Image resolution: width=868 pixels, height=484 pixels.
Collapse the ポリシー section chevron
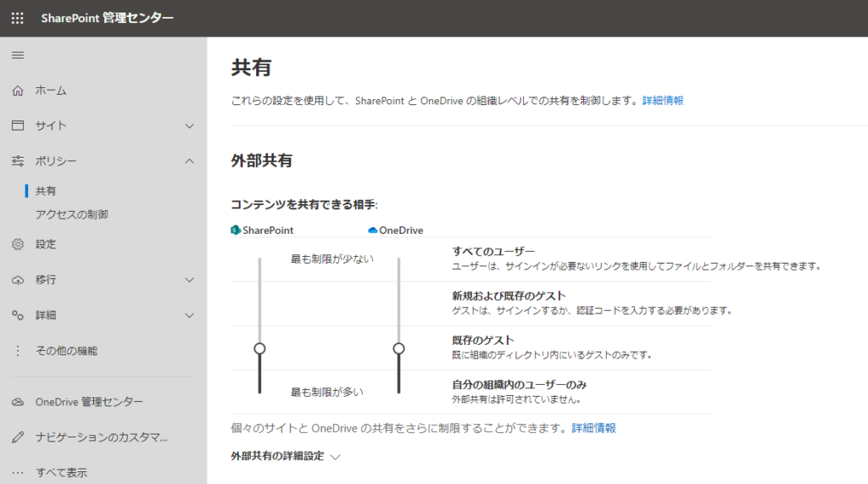(189, 161)
